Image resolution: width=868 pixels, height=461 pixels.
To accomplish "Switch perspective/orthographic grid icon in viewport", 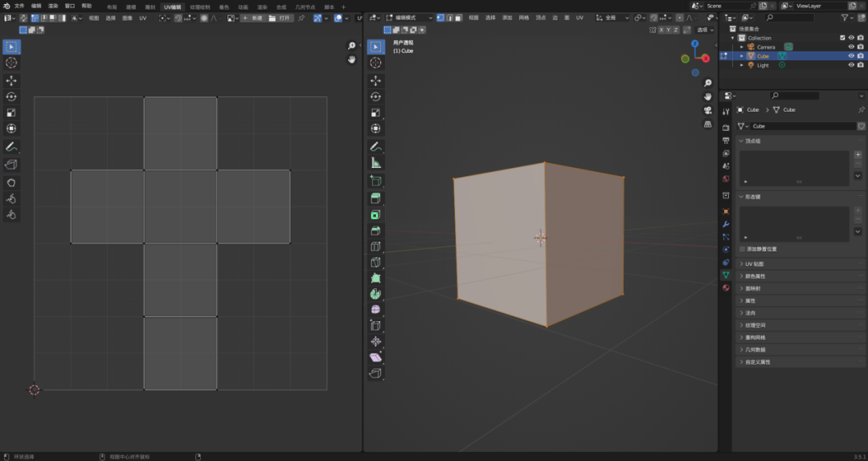I will click(x=707, y=124).
